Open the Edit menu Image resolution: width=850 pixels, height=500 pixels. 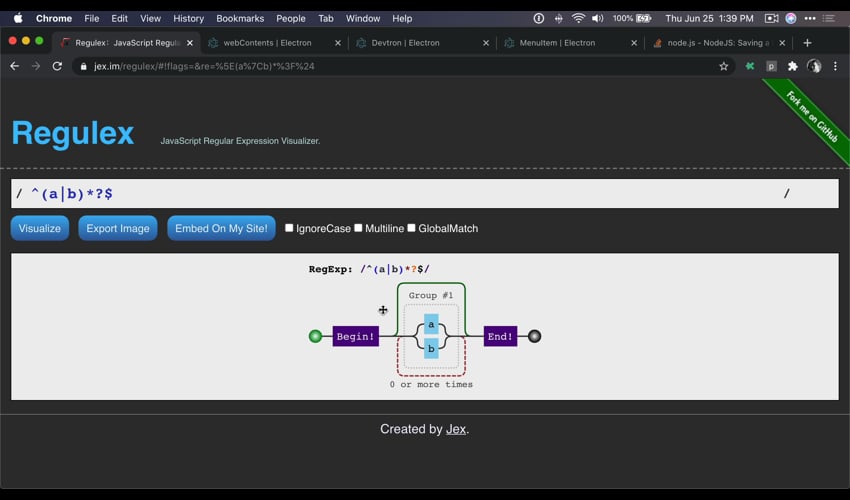pyautogui.click(x=119, y=18)
